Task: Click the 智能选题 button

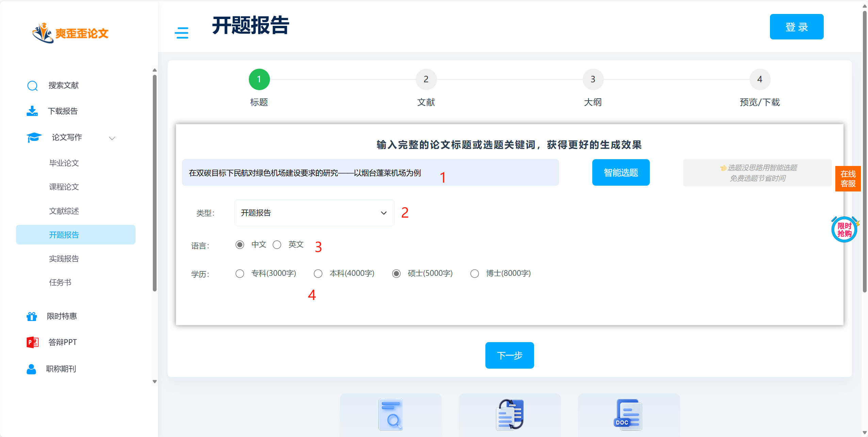Action: (621, 172)
